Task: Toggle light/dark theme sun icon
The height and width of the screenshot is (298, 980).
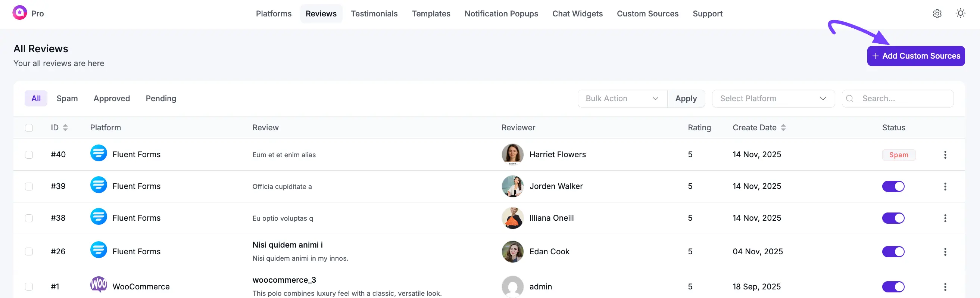Action: (960, 14)
